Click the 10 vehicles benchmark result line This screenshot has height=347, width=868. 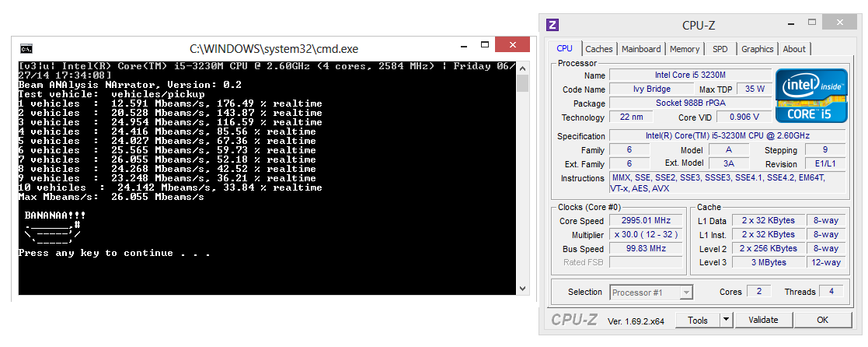click(170, 188)
